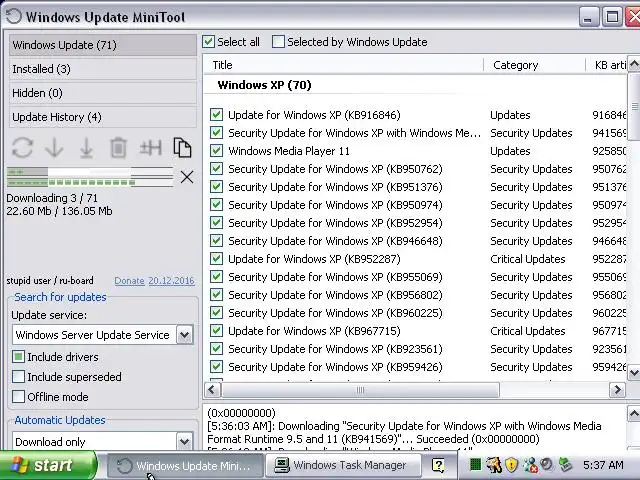Screen dimensions: 640x480
Task: Open the Automatic Updates Download only dropdown
Action: pos(184,441)
